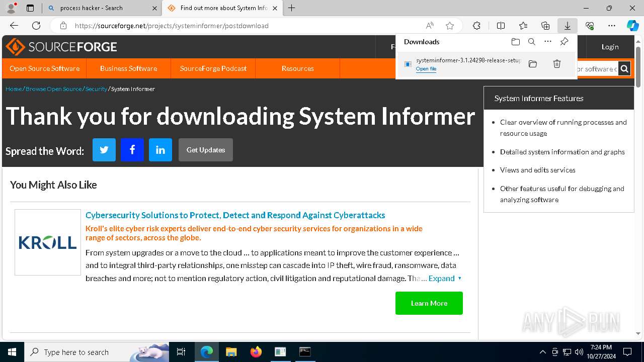Open Collections panel
Image resolution: width=644 pixels, height=362 pixels.
click(x=545, y=26)
